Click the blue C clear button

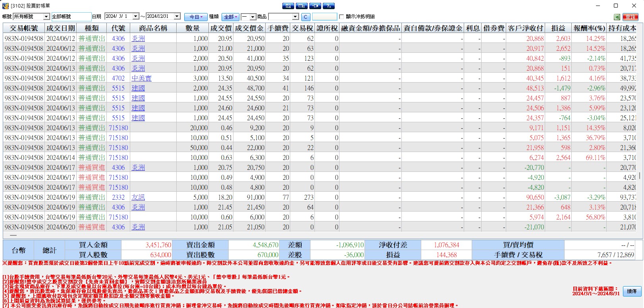(x=305, y=17)
